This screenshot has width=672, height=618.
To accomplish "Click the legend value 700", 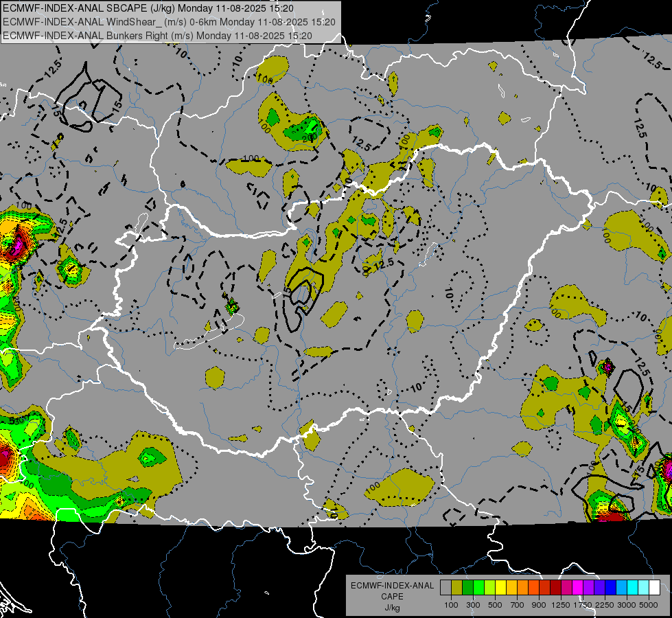I will (518, 605).
